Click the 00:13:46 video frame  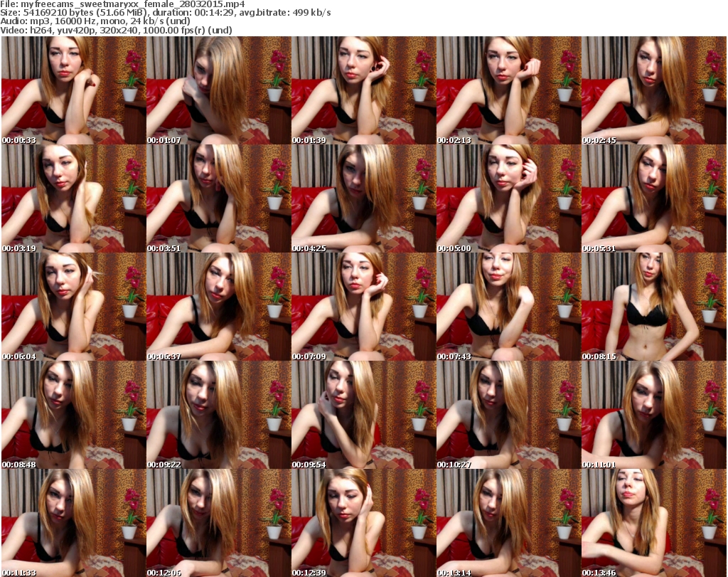point(654,523)
